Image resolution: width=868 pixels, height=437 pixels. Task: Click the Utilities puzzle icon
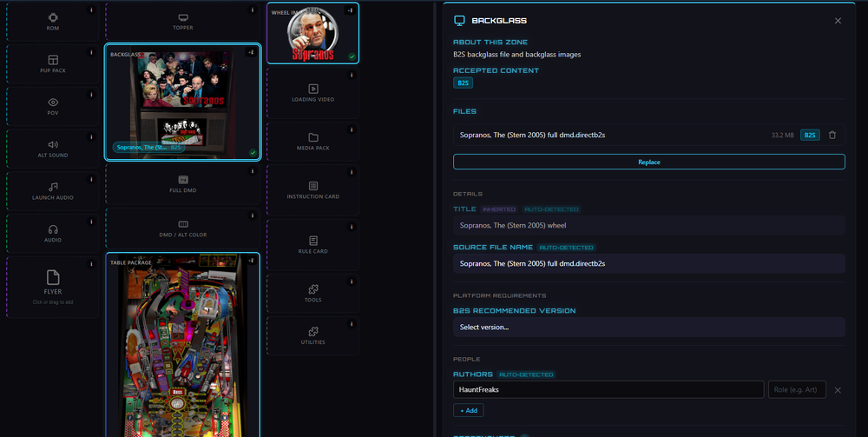click(x=312, y=332)
